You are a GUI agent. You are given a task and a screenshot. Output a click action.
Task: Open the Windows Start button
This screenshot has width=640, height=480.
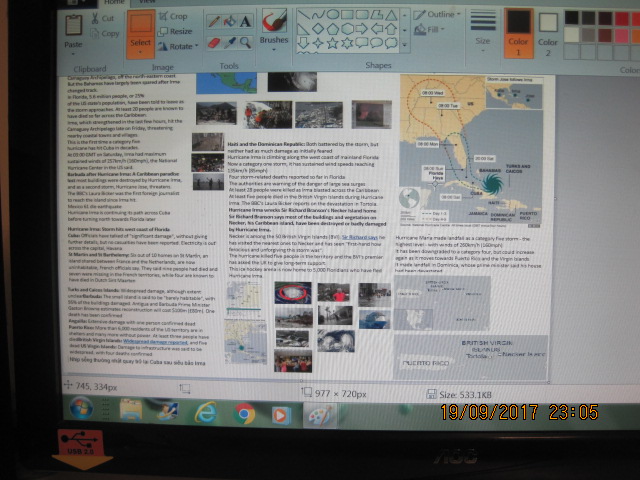[x=81, y=408]
